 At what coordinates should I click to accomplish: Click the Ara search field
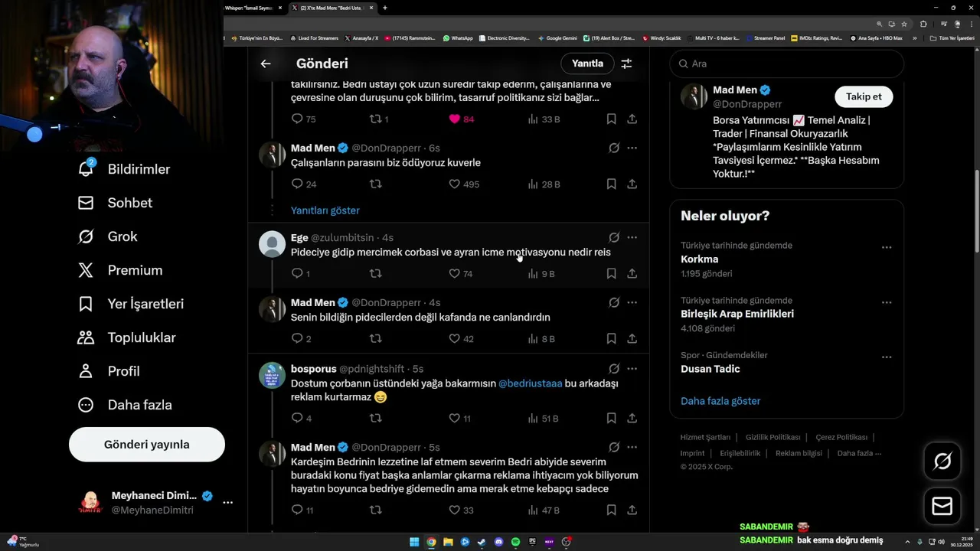[x=787, y=64]
